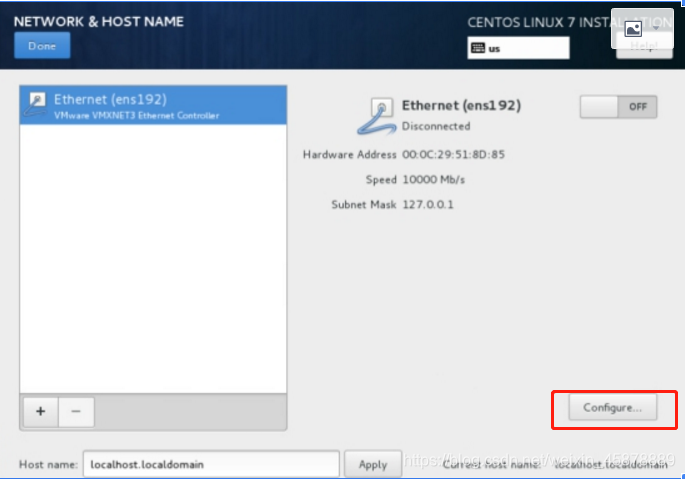Image resolution: width=685 pixels, height=479 pixels.
Task: Select Ethernet (ens192) in device list
Action: 153,105
